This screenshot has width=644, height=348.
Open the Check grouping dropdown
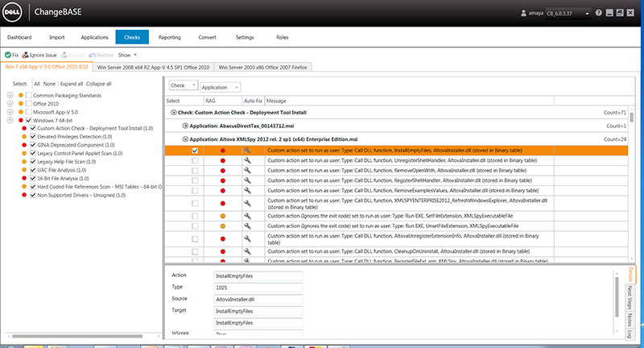184,85
